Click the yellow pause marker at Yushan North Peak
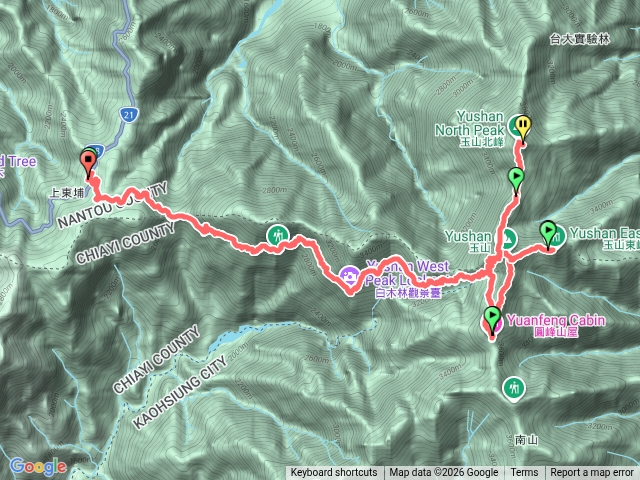 click(x=523, y=128)
